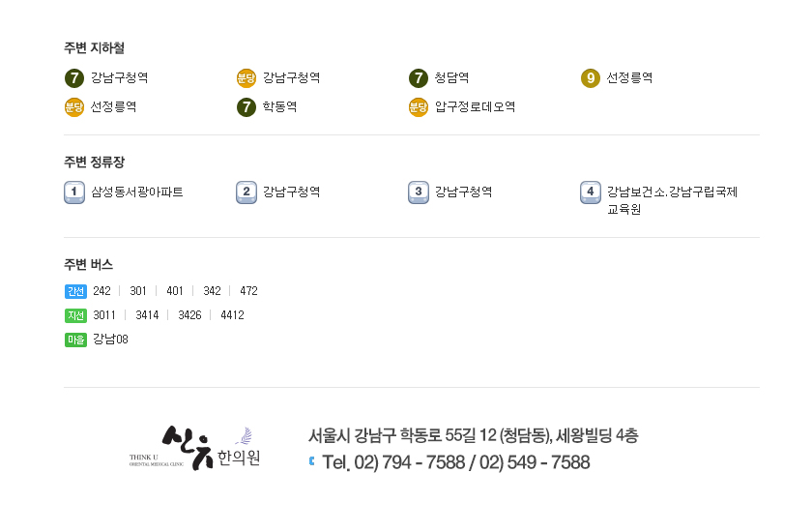Select bus stop number 1 icon
Viewport: 812px width, 532px height.
click(x=74, y=192)
